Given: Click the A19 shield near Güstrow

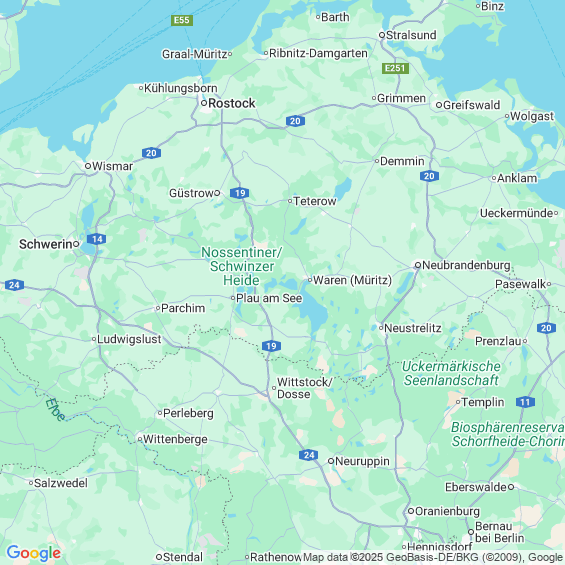Looking at the screenshot, I should tap(240, 193).
